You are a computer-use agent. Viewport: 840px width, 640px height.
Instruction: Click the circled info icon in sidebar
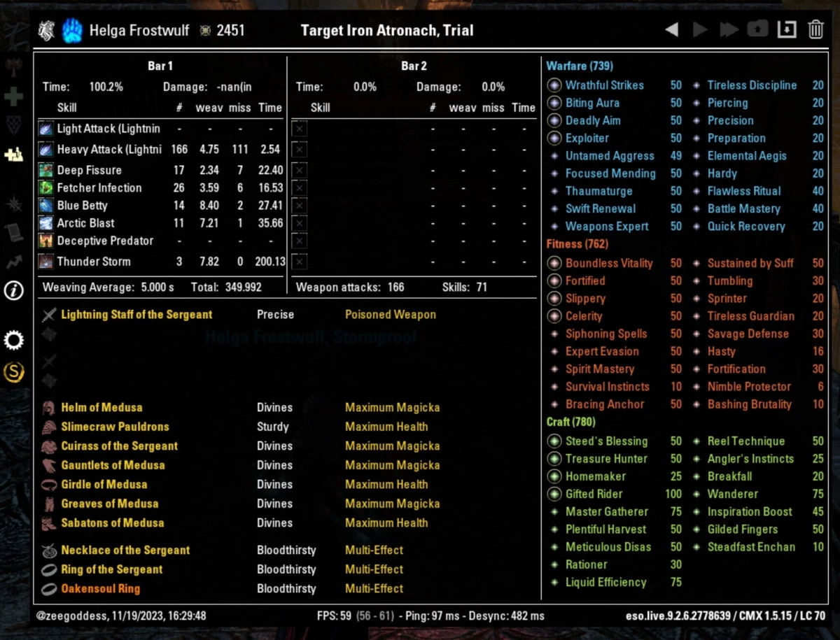14,290
